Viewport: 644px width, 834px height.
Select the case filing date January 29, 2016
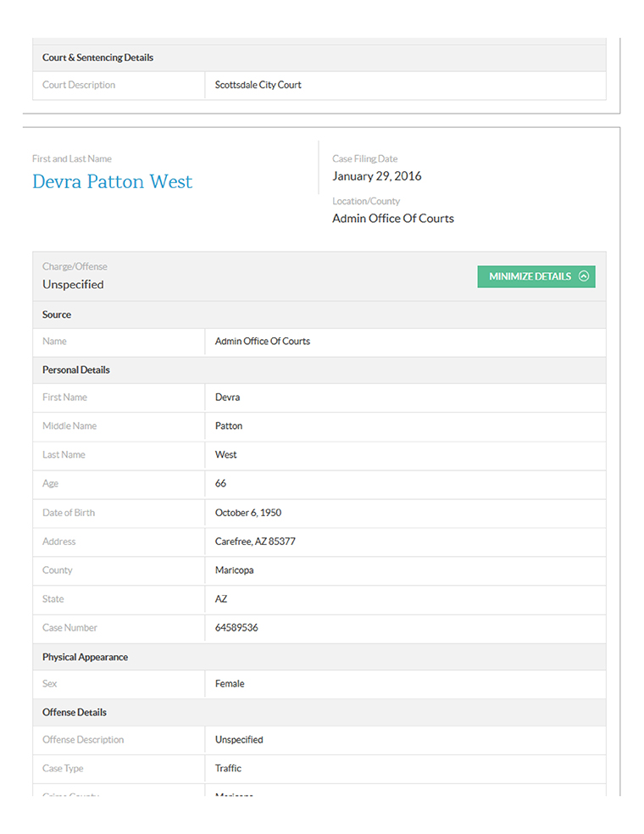coord(376,176)
